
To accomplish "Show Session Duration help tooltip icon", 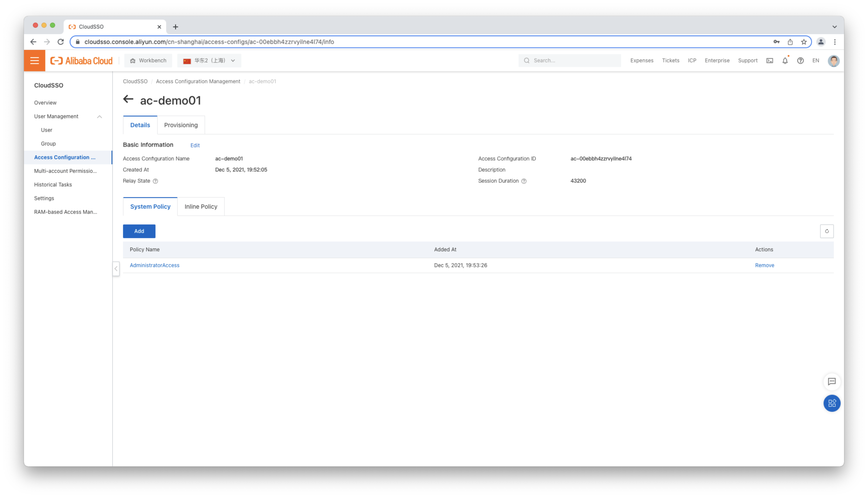I will click(524, 181).
